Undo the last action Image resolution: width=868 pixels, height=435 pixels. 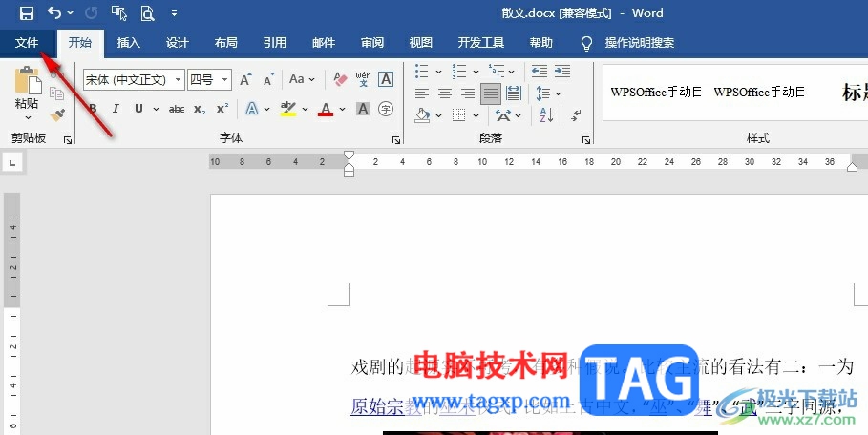54,12
